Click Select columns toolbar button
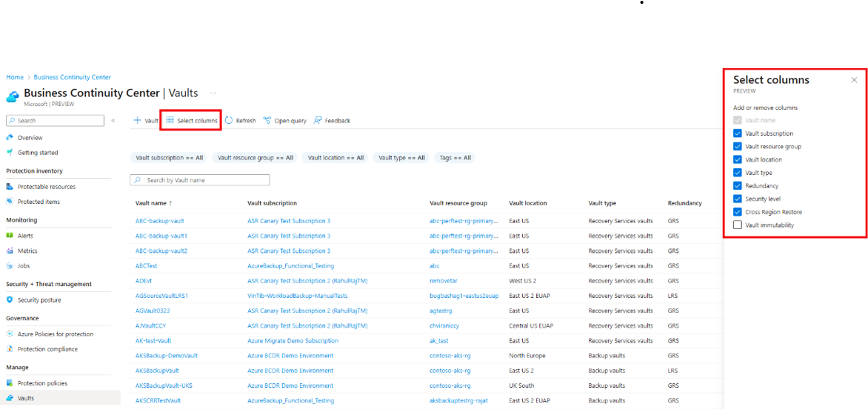Image resolution: width=868 pixels, height=410 pixels. (x=191, y=120)
